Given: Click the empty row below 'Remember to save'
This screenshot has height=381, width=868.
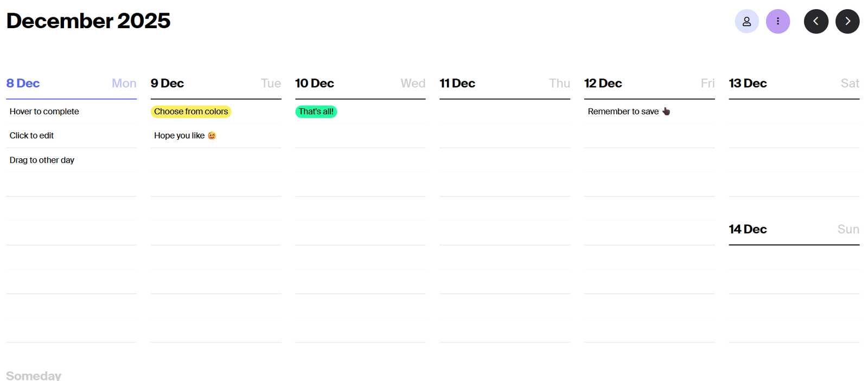Looking at the screenshot, I should [649, 135].
